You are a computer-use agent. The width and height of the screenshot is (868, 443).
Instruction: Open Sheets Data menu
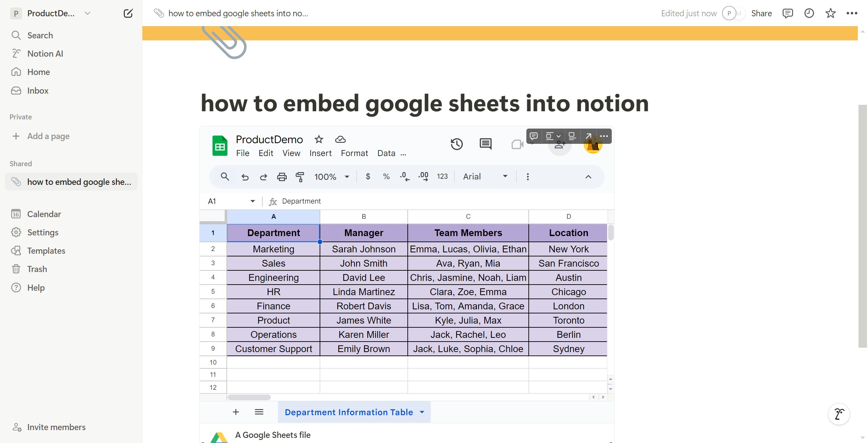[x=386, y=153]
